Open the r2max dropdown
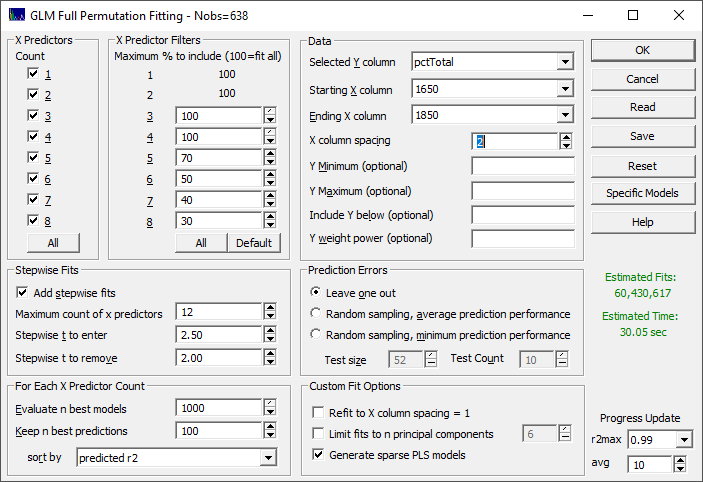 pyautogui.click(x=684, y=440)
